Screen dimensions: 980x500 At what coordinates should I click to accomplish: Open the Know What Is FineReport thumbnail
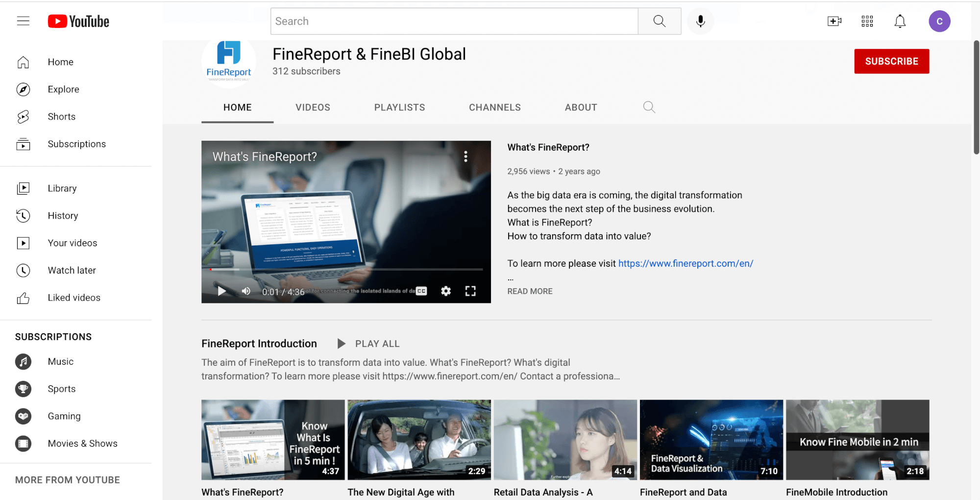pyautogui.click(x=273, y=440)
